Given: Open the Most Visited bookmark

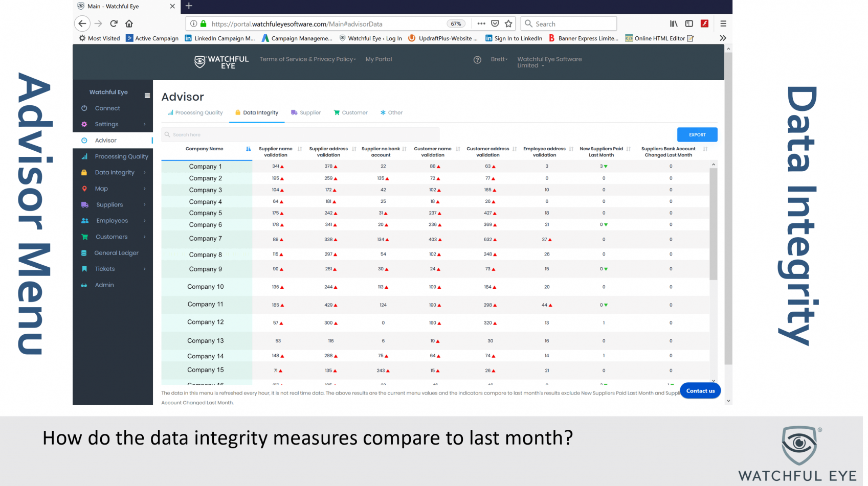Looking at the screenshot, I should tap(99, 38).
